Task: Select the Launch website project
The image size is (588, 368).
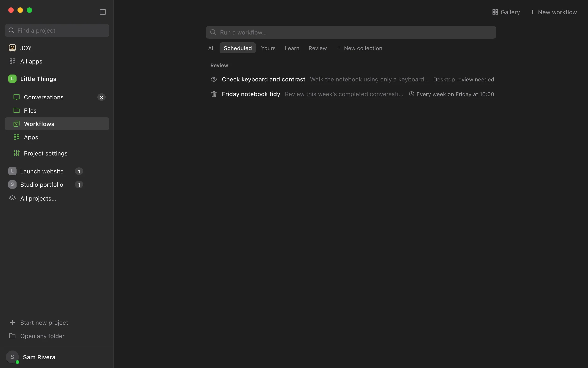Action: (42, 171)
